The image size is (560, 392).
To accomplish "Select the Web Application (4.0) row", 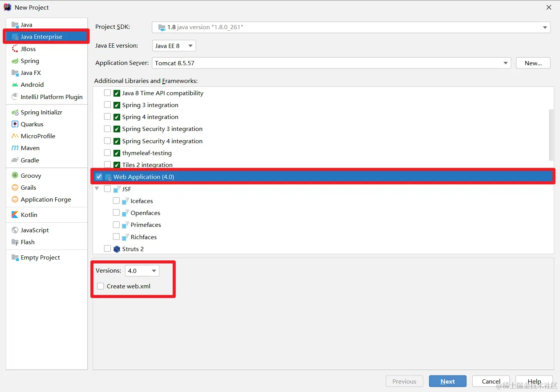I will 323,177.
